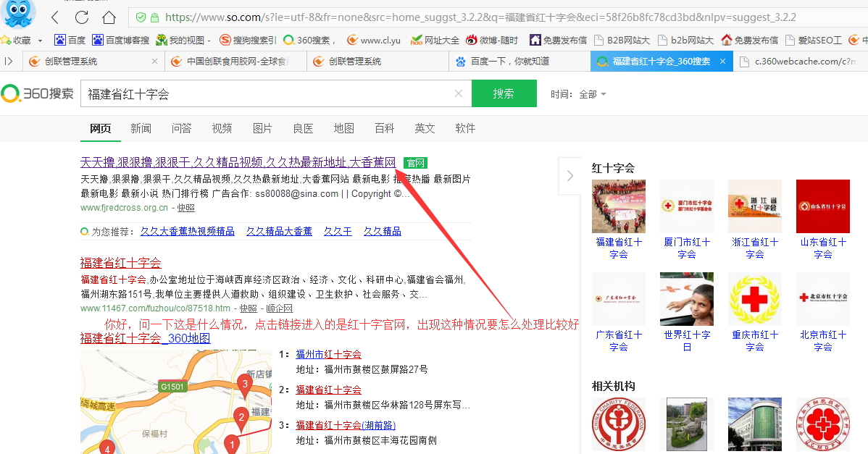The height and width of the screenshot is (454, 868).
Task: Open map result 福建省红十字会(湖前路)
Action: coord(346,425)
